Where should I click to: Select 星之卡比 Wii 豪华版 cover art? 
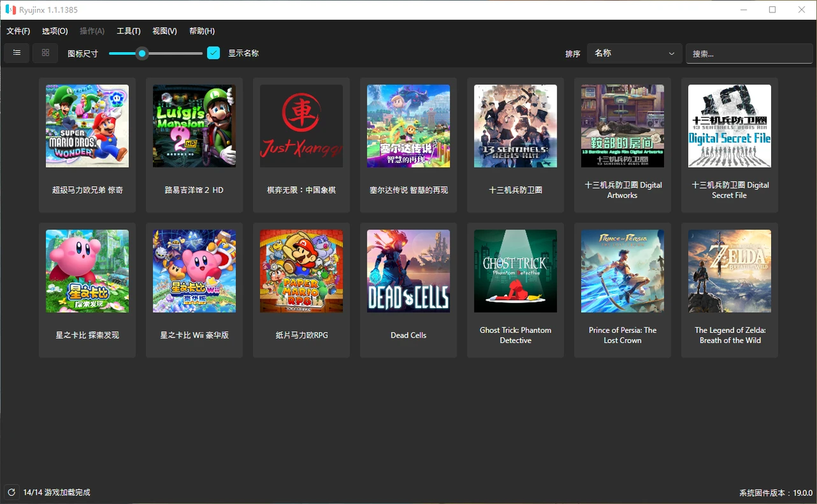click(195, 271)
